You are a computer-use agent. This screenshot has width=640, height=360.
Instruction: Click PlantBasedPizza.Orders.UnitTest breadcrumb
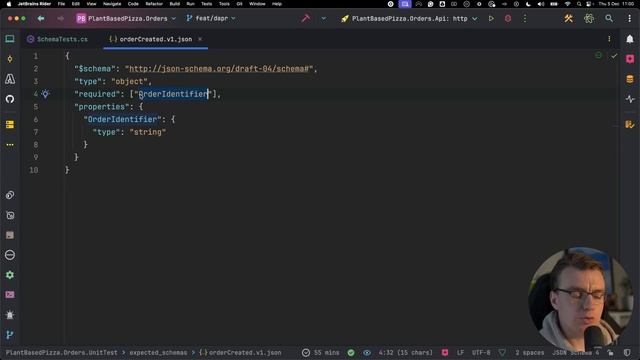tap(61, 353)
